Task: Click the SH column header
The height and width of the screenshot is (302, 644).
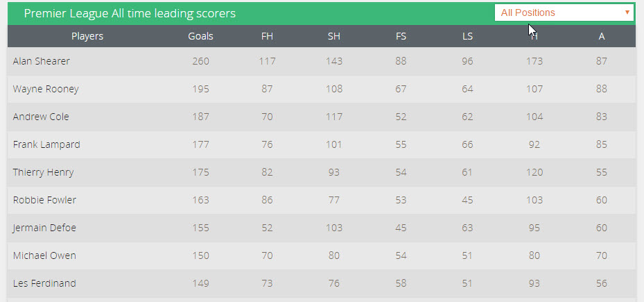Action: click(333, 36)
